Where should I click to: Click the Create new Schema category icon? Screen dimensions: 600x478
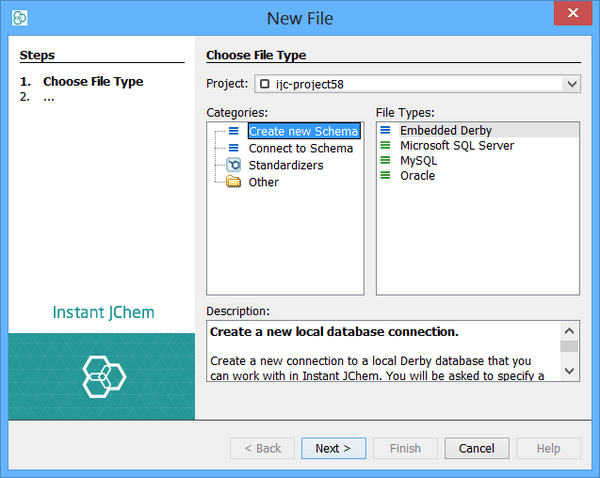click(x=233, y=131)
